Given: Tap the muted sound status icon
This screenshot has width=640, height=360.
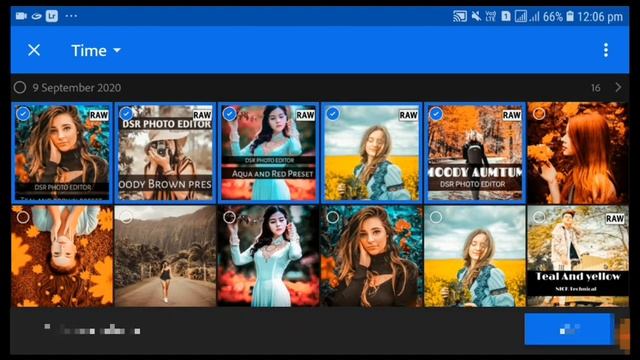Looking at the screenshot, I should 476,16.
